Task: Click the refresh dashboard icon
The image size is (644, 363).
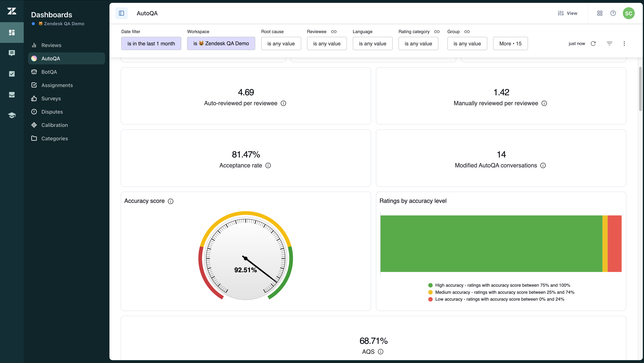Action: click(x=593, y=44)
